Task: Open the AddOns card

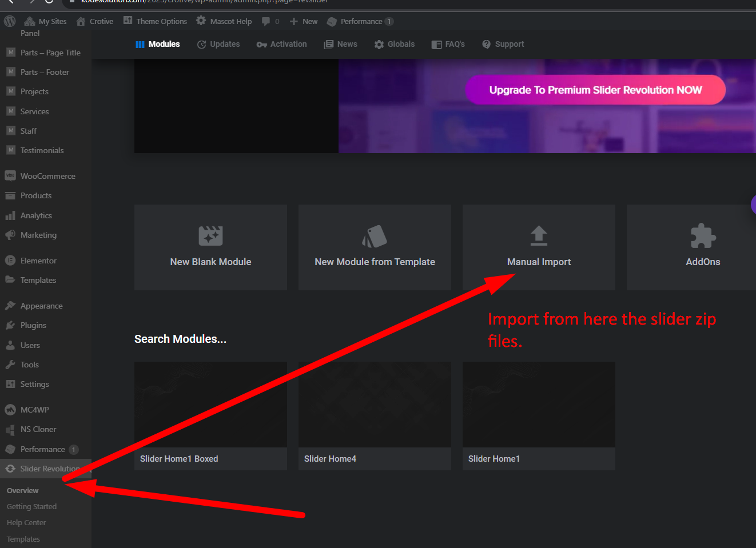Action: [x=691, y=247]
